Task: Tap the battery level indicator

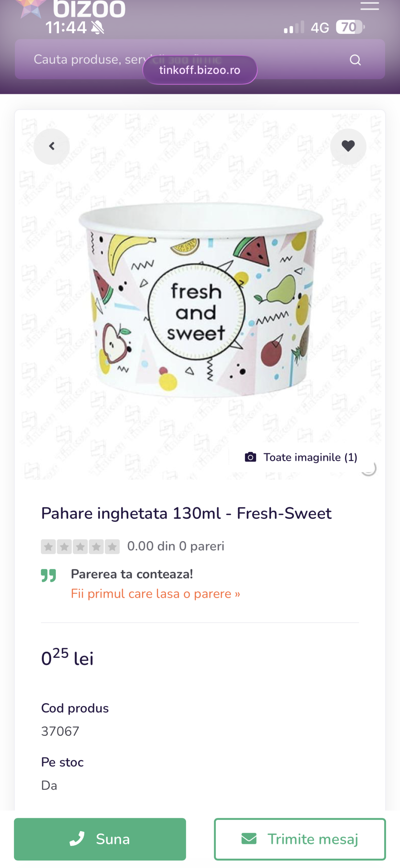Action: click(350, 27)
